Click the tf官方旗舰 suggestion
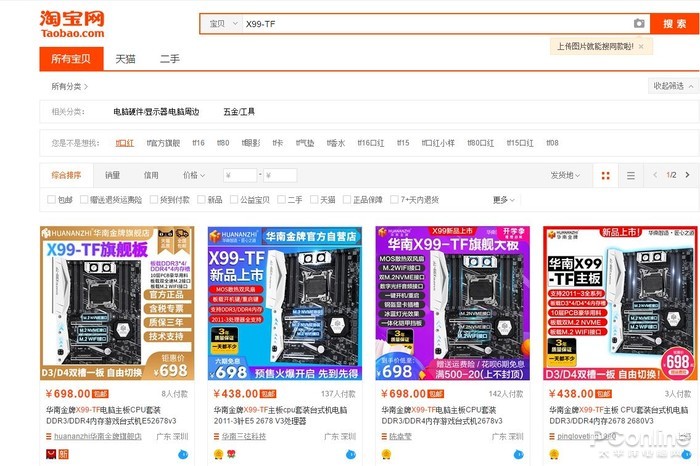Viewport: 700px width, 466px height. (x=163, y=143)
